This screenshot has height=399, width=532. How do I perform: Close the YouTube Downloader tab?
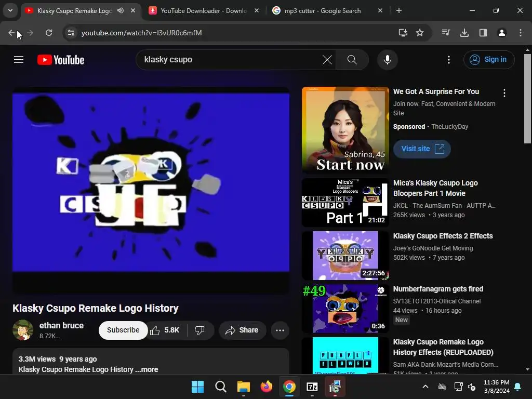(x=257, y=10)
